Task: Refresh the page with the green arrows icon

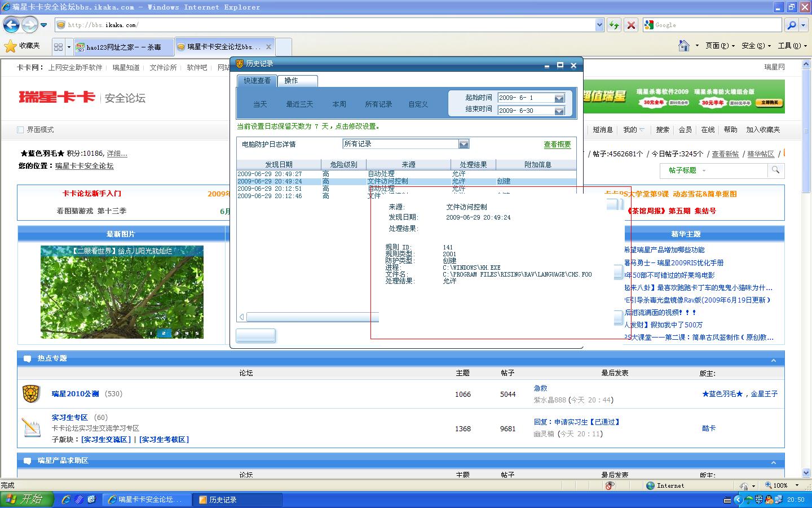Action: [x=614, y=25]
